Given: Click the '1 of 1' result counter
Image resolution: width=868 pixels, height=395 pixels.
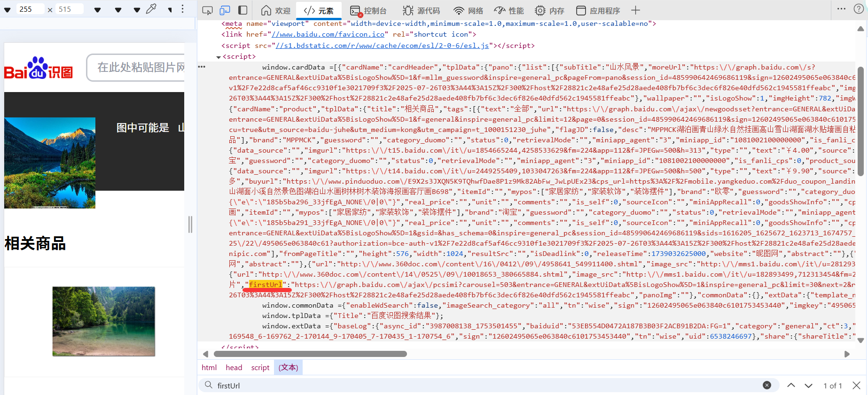Looking at the screenshot, I should pos(833,386).
